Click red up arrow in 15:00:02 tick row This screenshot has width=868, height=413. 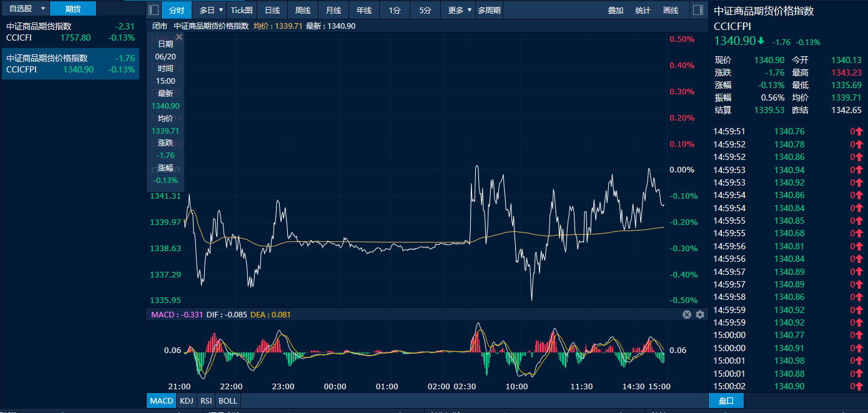coord(859,386)
